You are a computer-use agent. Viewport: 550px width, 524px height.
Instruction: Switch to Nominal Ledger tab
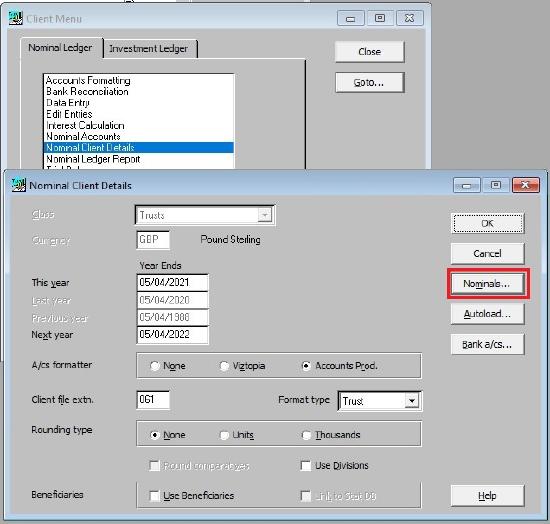click(60, 48)
